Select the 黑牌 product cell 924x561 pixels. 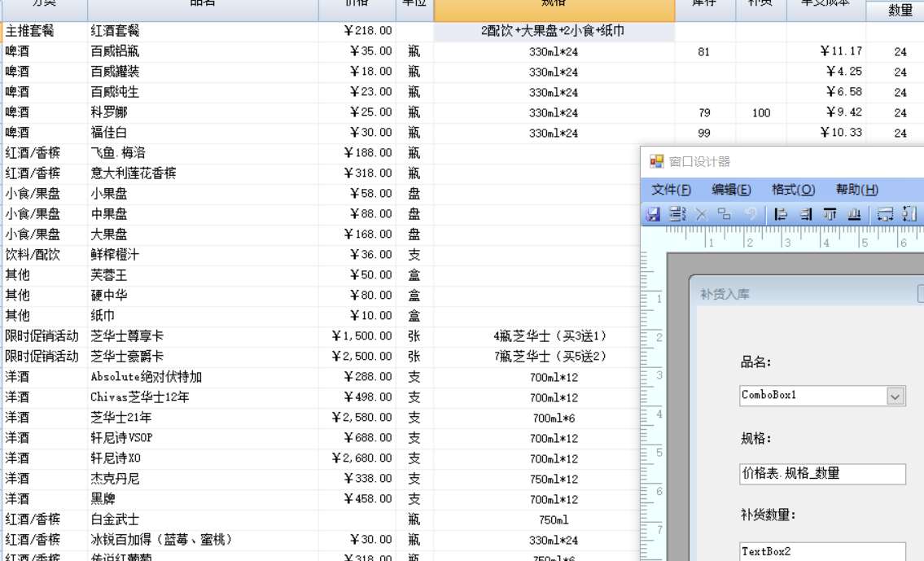coord(204,499)
